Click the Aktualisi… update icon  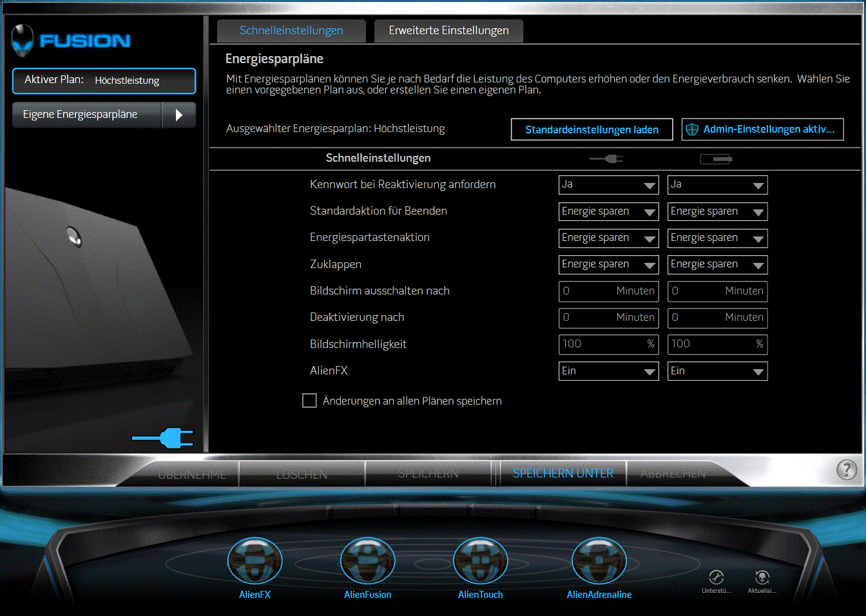(762, 577)
